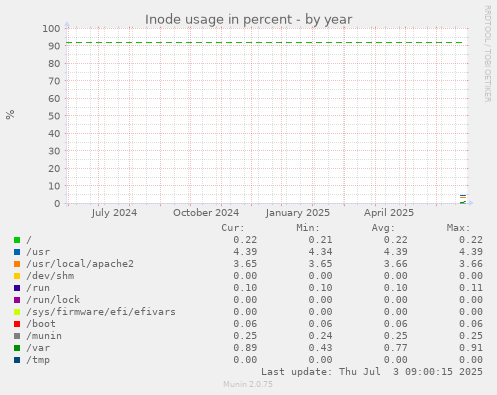This screenshot has height=395, width=497.
Task: Select the /boot legend label
Action: pyautogui.click(x=41, y=324)
